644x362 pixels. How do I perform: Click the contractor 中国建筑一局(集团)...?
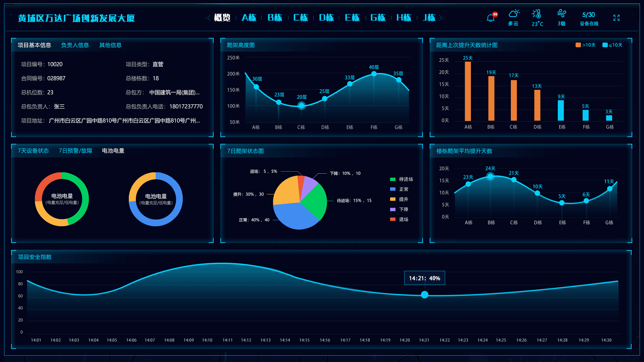pos(174,93)
